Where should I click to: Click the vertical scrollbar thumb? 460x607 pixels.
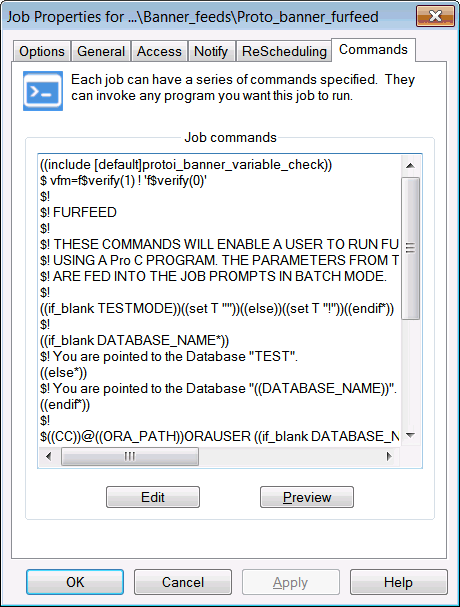tap(410, 248)
